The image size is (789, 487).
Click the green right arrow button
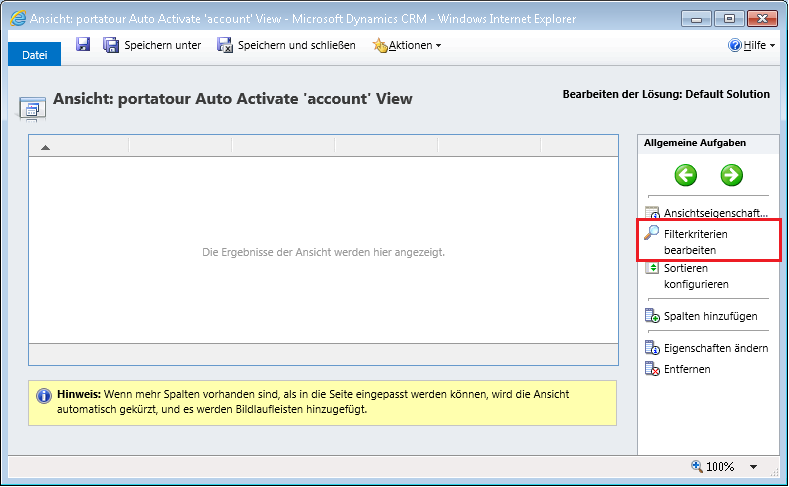click(x=731, y=175)
